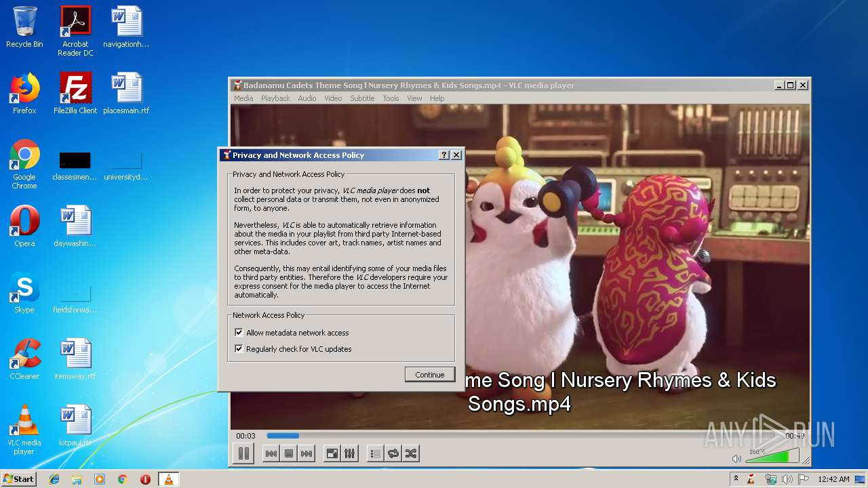
Task: Launch Opera from the taskbar
Action: (145, 479)
